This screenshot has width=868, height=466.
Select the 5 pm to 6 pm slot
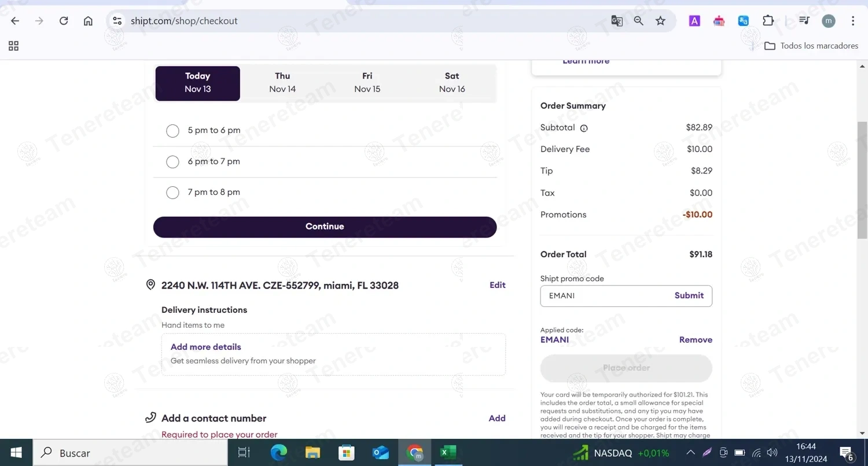(172, 131)
